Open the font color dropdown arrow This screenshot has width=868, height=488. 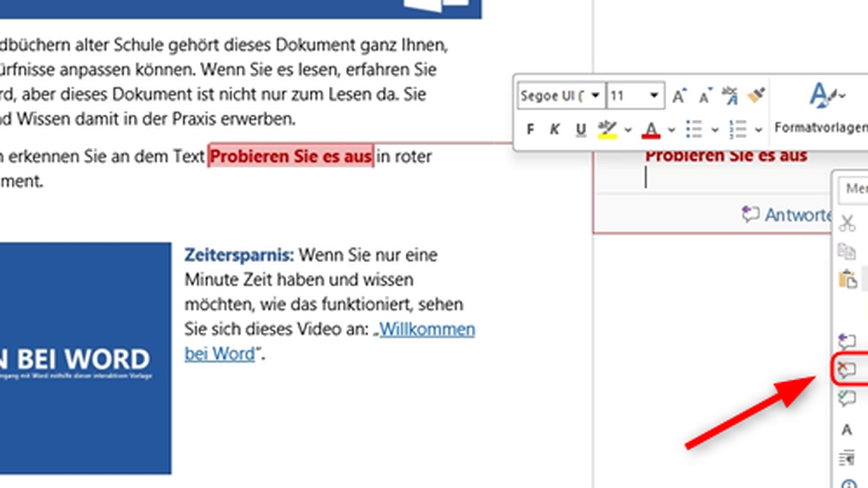671,129
